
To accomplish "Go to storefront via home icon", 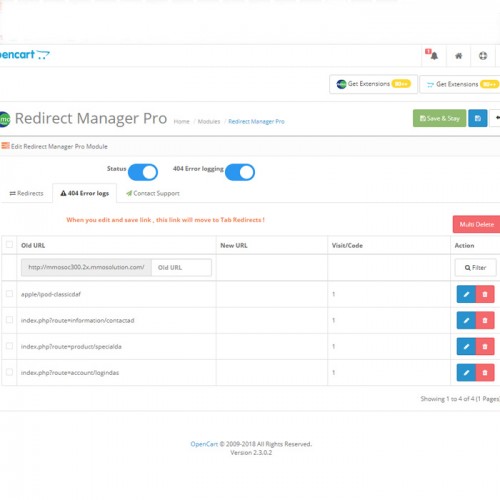I will [459, 56].
